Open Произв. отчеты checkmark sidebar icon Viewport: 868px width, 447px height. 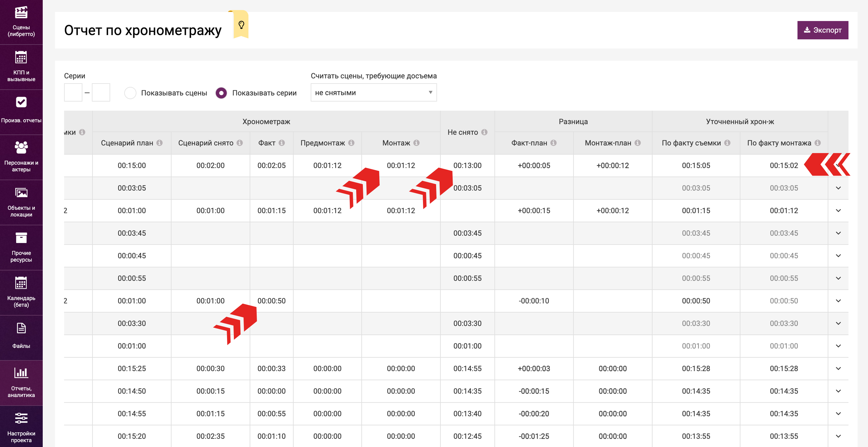(21, 102)
